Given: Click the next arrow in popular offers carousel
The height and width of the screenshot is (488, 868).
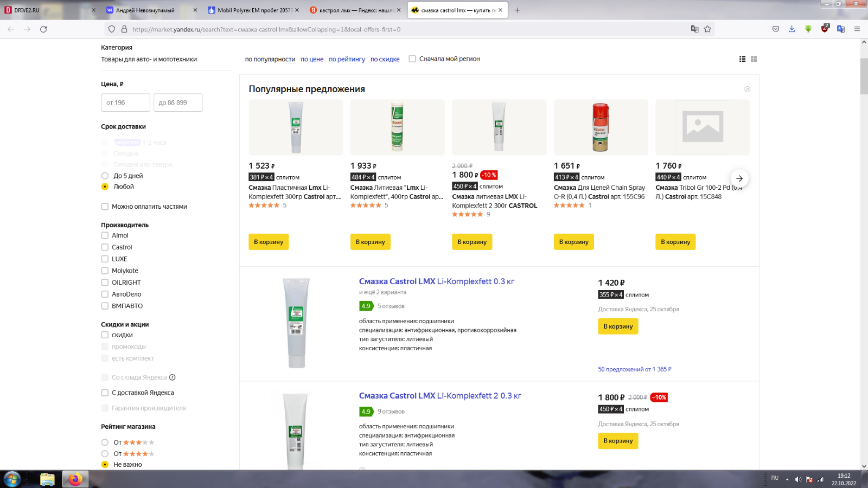Looking at the screenshot, I should 739,178.
